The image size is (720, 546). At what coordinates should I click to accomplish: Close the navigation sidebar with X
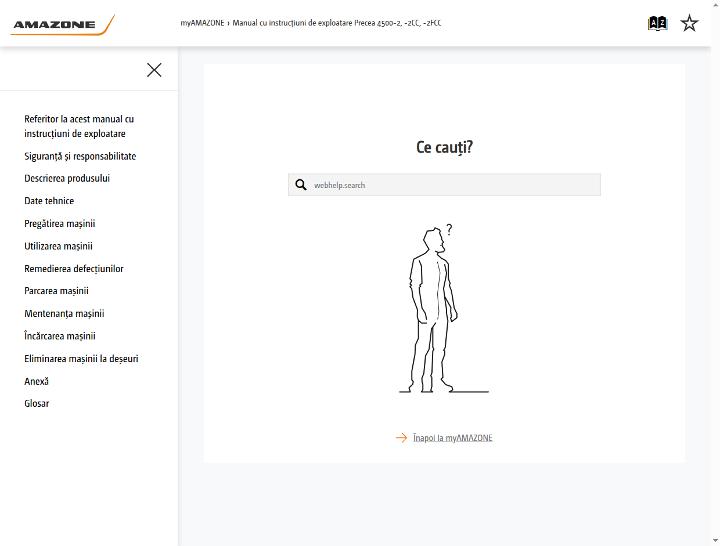(154, 70)
